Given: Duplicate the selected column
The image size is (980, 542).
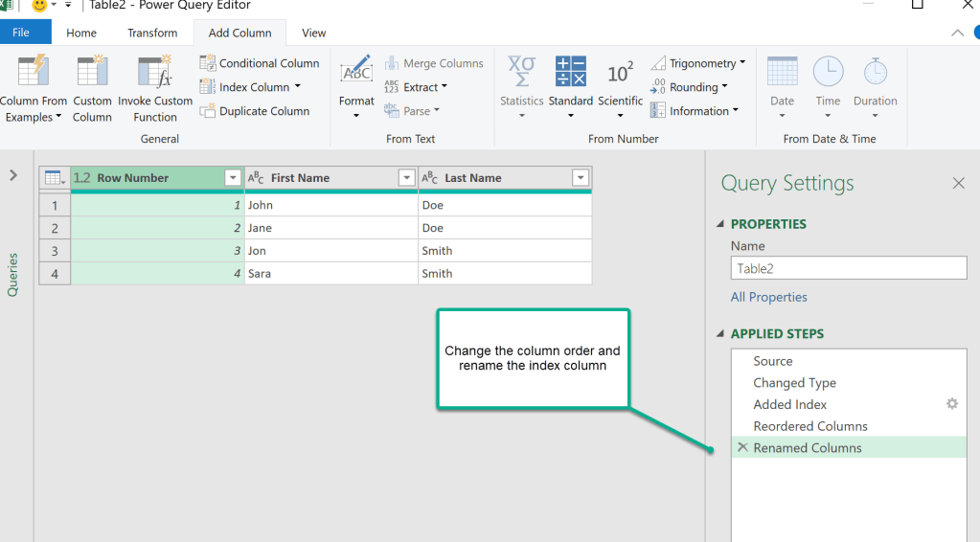Looking at the screenshot, I should [255, 111].
